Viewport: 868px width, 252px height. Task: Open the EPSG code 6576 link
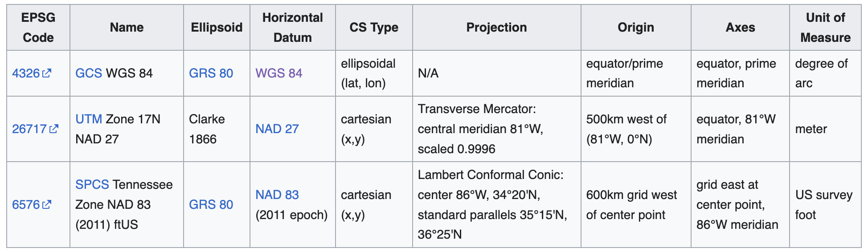point(26,204)
